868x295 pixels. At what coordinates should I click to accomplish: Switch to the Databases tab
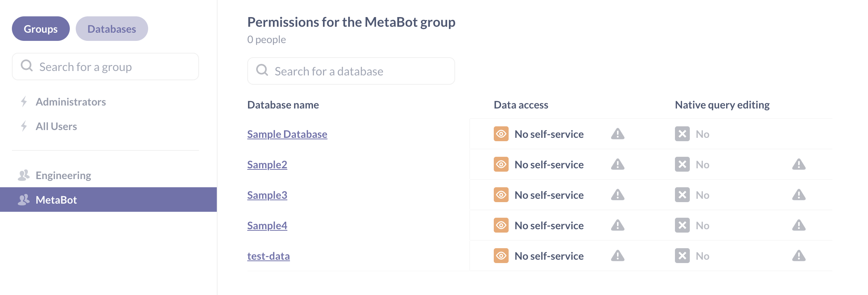pyautogui.click(x=111, y=28)
